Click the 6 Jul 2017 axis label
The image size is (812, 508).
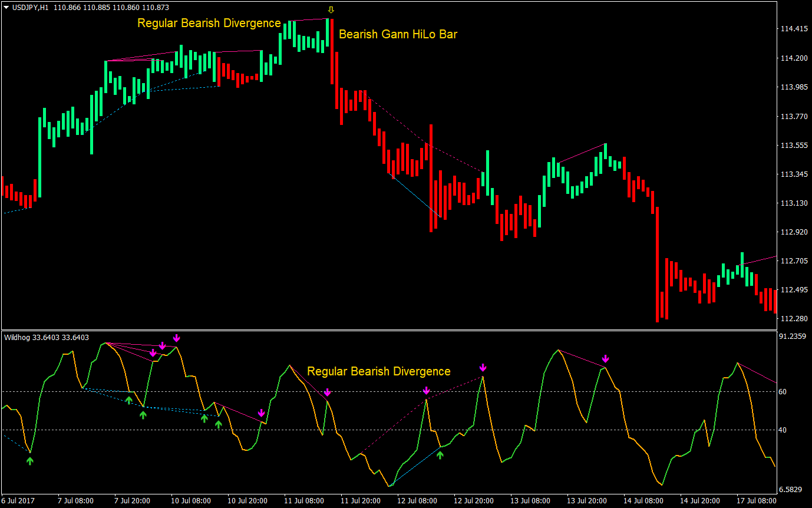(19, 500)
